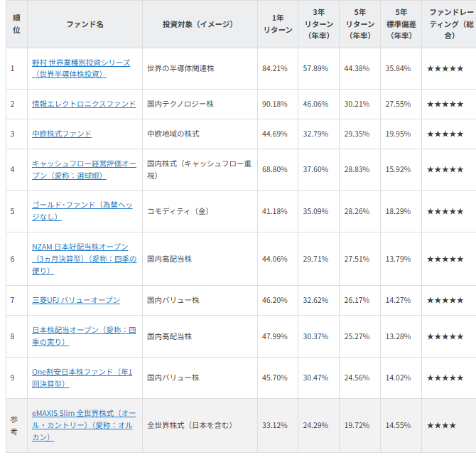476x460 pixels.
Task: Click the 57.89% three-year return value
Action: [315, 68]
